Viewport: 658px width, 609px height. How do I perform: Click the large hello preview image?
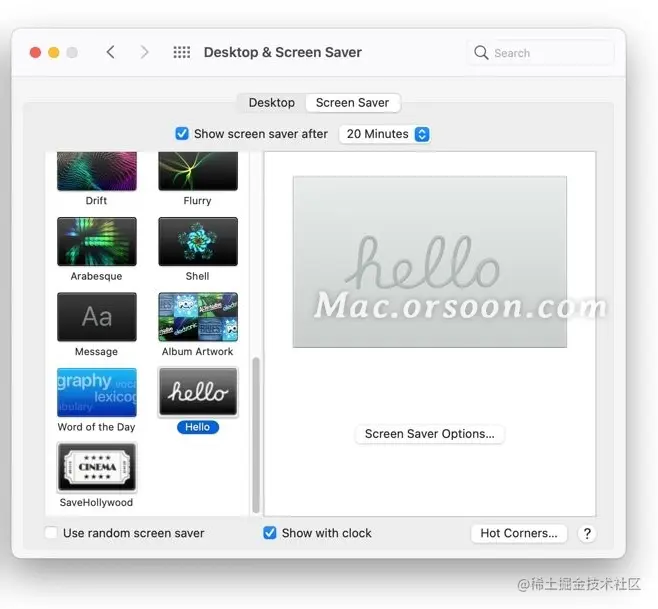click(430, 262)
